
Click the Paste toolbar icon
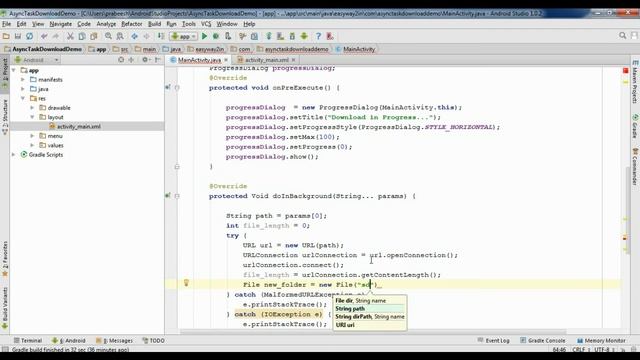[x=94, y=36]
